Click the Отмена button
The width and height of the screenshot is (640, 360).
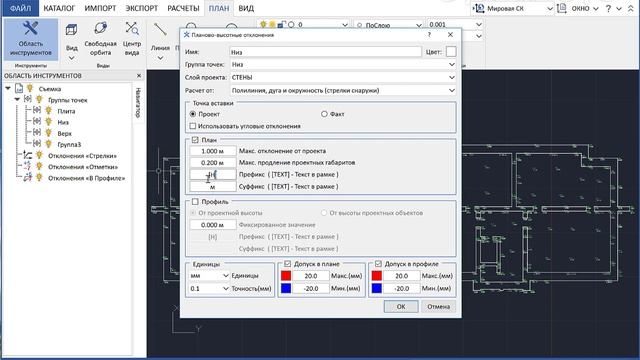click(x=438, y=306)
